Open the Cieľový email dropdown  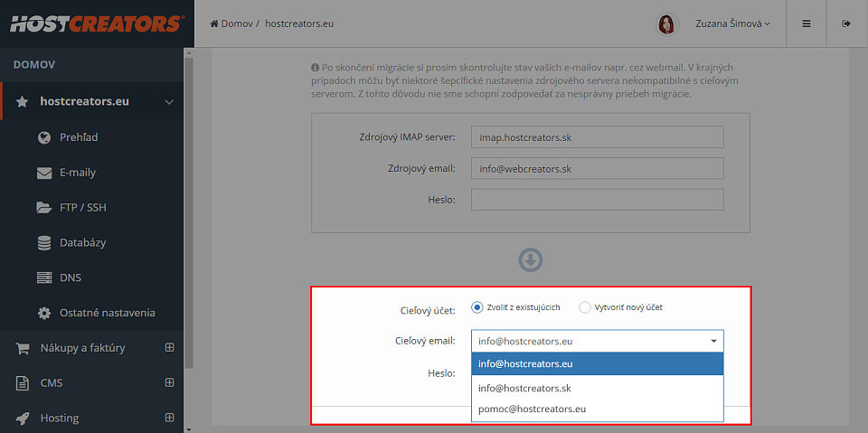(598, 341)
